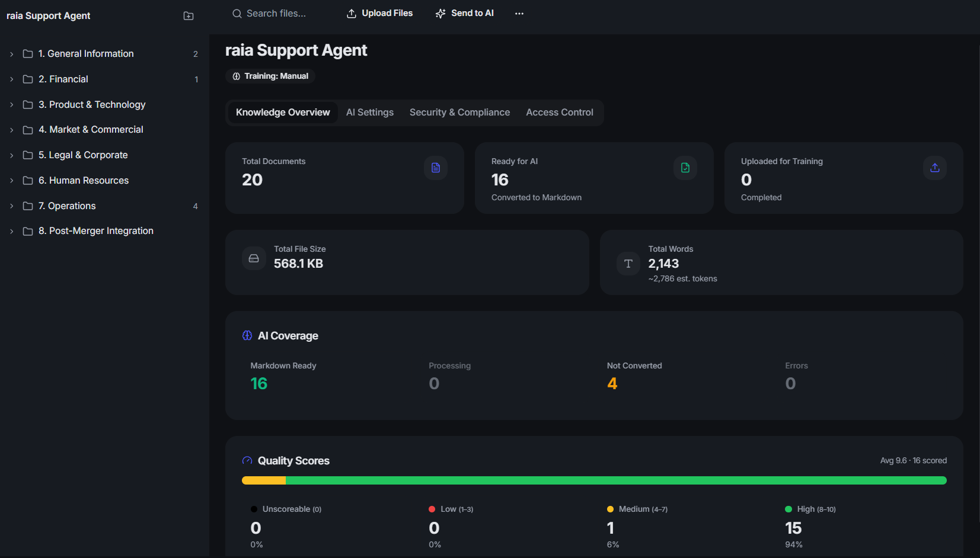The height and width of the screenshot is (558, 980).
Task: Expand the 8. Post-Merger Integration chevron
Action: pyautogui.click(x=11, y=232)
